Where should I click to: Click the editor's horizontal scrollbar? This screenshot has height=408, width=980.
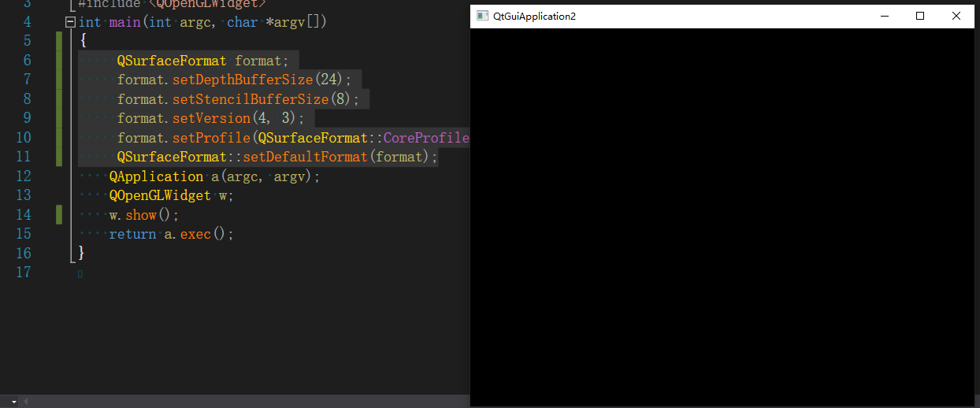(x=246, y=401)
